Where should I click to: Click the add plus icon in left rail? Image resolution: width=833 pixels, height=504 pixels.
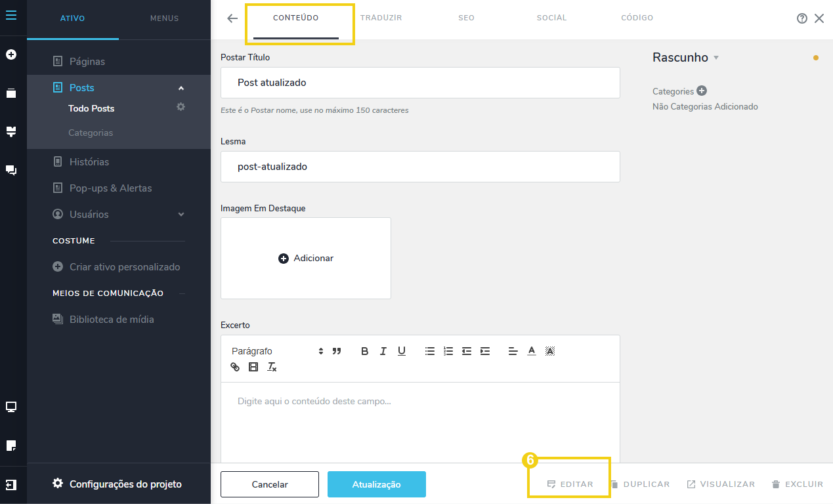point(11,54)
